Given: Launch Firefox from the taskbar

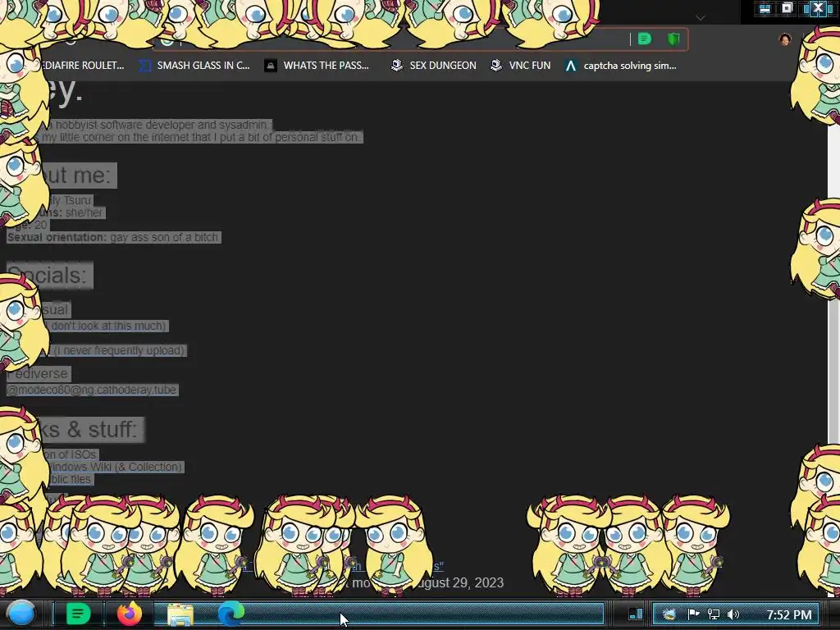Looking at the screenshot, I should tap(129, 614).
